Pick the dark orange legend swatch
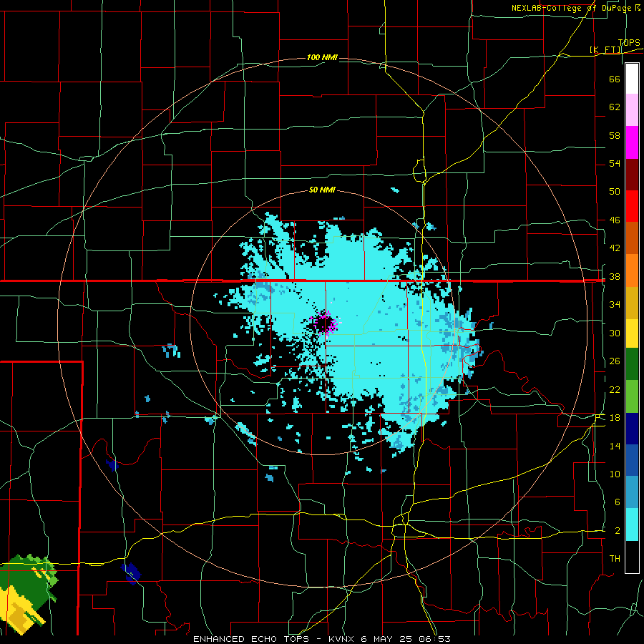 coord(632,238)
